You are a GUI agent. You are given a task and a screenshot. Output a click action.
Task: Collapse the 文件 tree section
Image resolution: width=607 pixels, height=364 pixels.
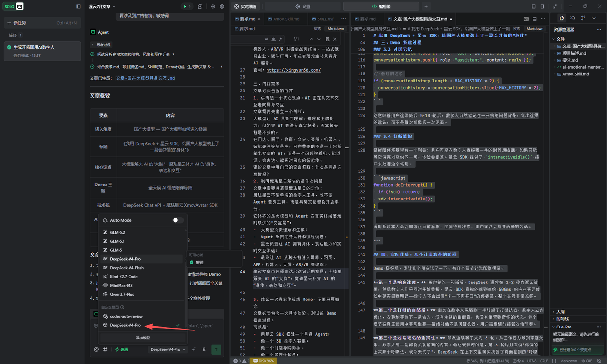(x=578, y=39)
